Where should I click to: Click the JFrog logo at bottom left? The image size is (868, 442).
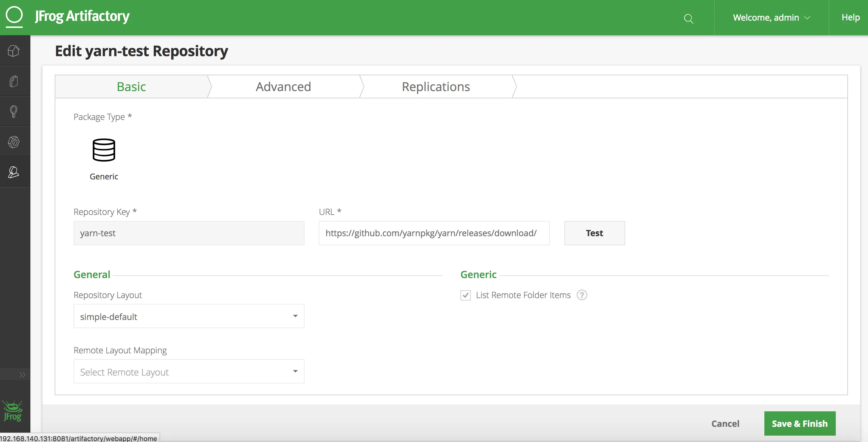click(12, 411)
